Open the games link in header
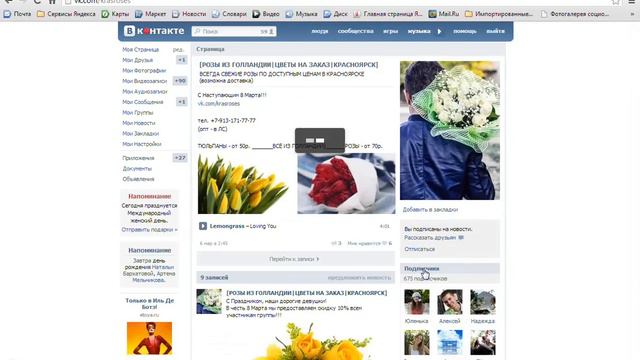This screenshot has height=360, width=640. coord(390,31)
